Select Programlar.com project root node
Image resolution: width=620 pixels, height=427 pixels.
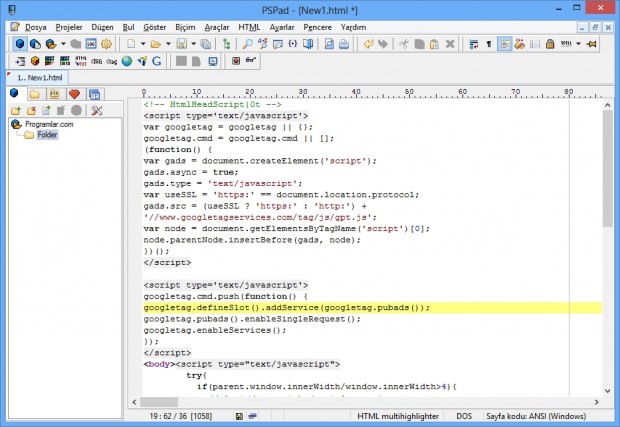49,124
